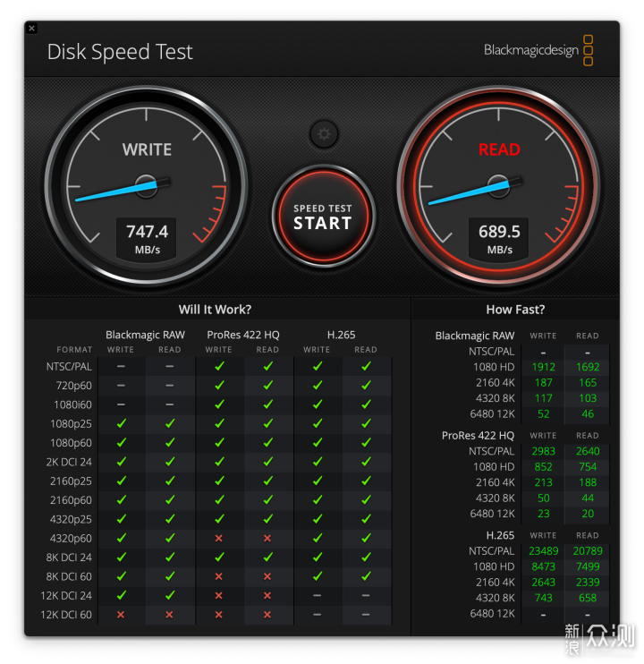The width and height of the screenshot is (644, 664).
Task: Click green check for Blackmagic RAW 1080p25 write
Action: 121,423
